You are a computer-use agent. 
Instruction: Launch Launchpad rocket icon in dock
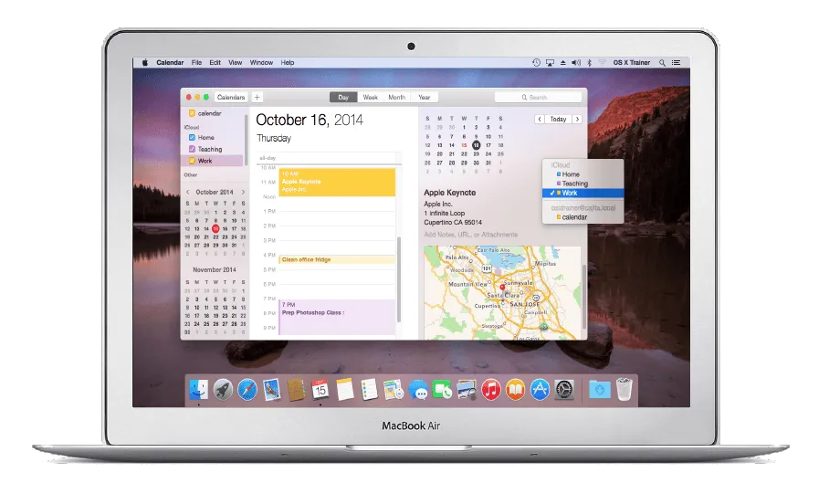click(223, 390)
